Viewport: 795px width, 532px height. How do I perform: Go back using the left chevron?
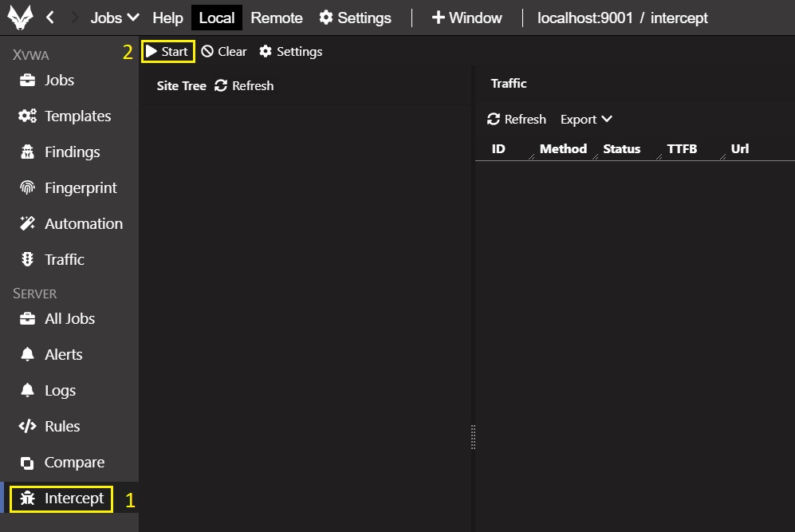(x=50, y=18)
